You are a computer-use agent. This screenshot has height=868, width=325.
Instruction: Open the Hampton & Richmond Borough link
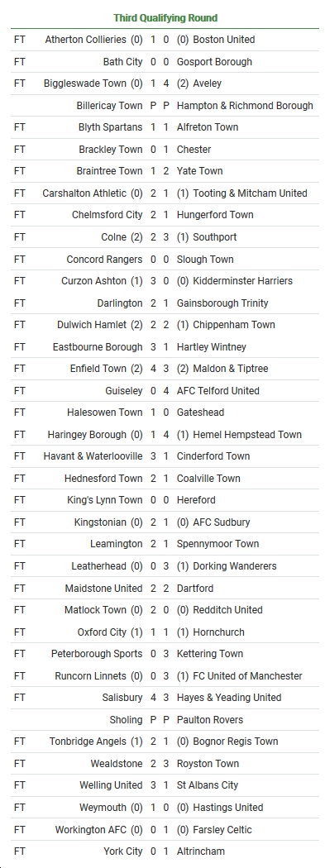(245, 105)
